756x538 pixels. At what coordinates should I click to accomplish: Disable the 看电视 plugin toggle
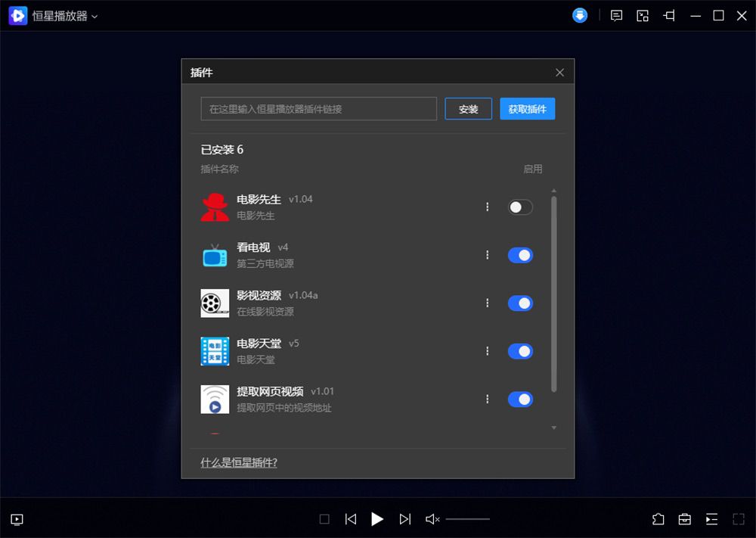tap(520, 255)
